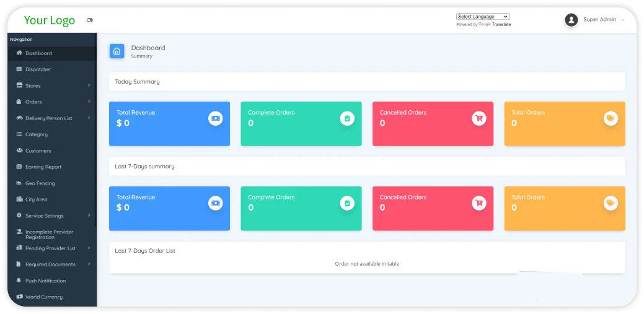
Task: Click the Navigation label in sidebar
Action: pyautogui.click(x=21, y=40)
